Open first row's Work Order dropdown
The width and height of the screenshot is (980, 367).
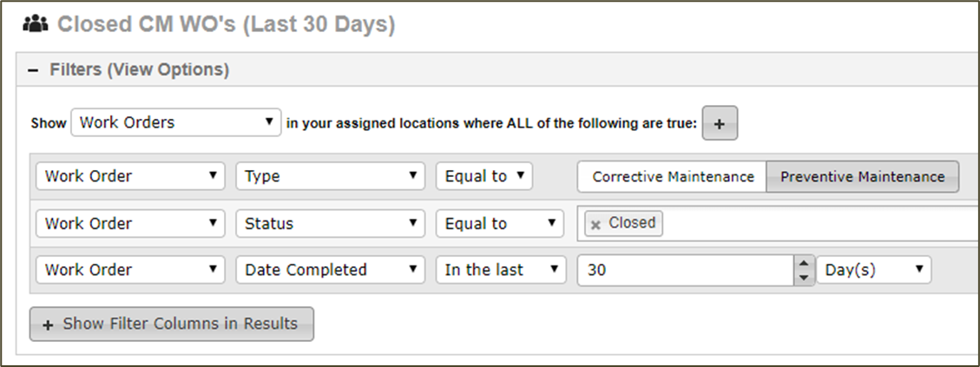point(130,176)
